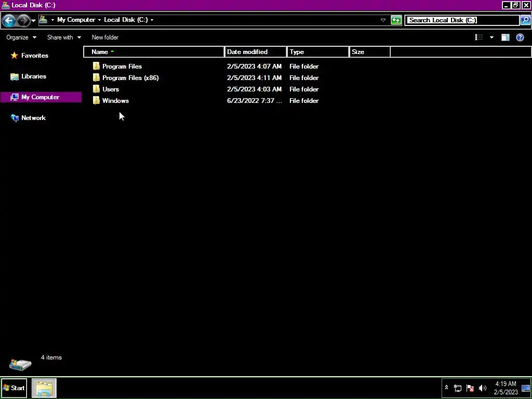
Task: Go back with the Back arrow button
Action: 9,21
